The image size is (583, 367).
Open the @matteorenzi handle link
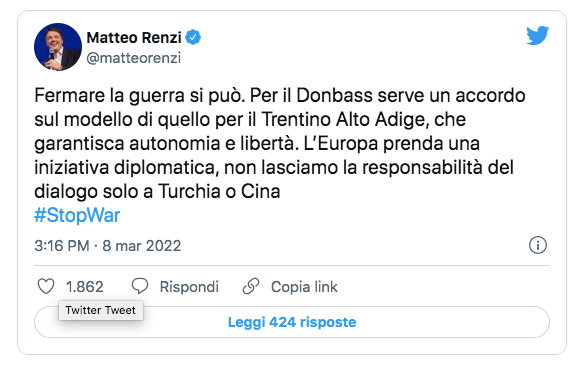[x=134, y=58]
